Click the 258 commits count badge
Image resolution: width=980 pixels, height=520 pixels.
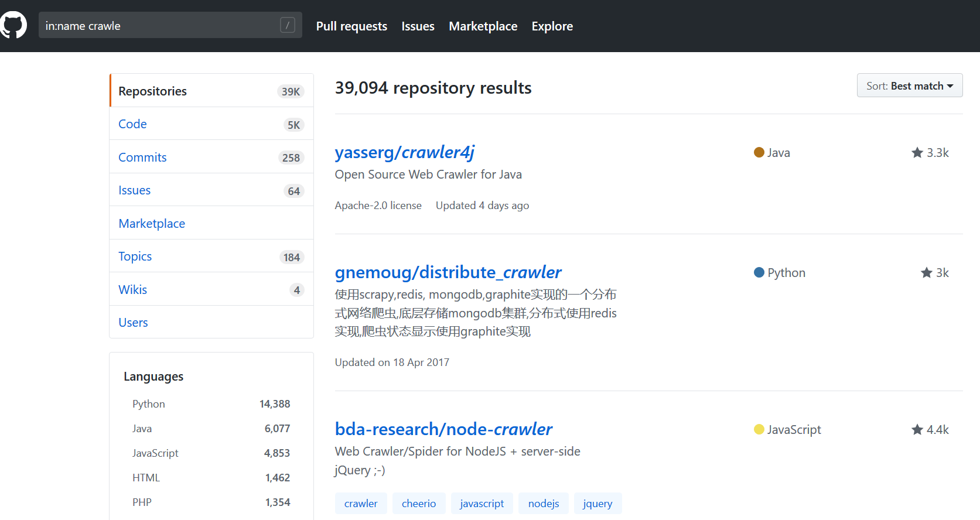[x=291, y=158]
